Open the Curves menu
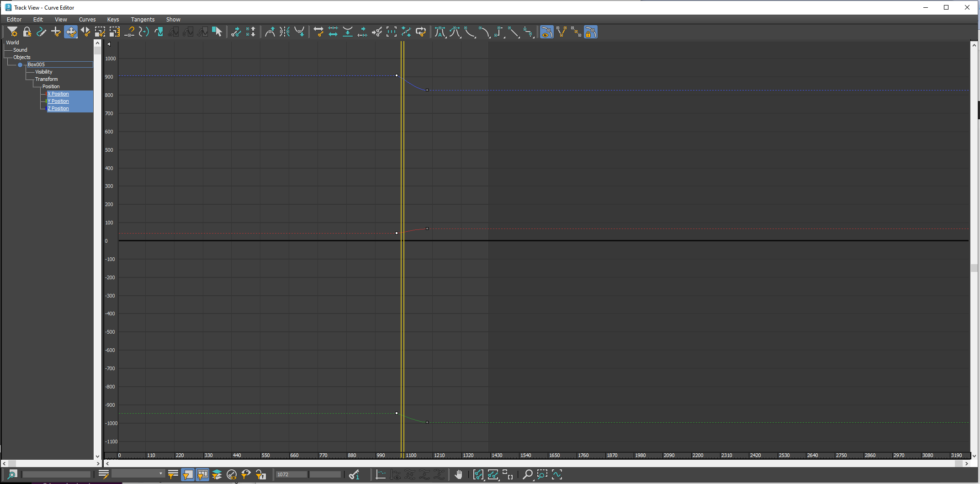This screenshot has height=484, width=980. tap(87, 19)
